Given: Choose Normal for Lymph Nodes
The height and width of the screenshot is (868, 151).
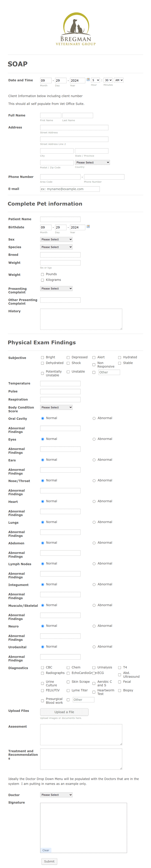Looking at the screenshot, I should point(42,564).
